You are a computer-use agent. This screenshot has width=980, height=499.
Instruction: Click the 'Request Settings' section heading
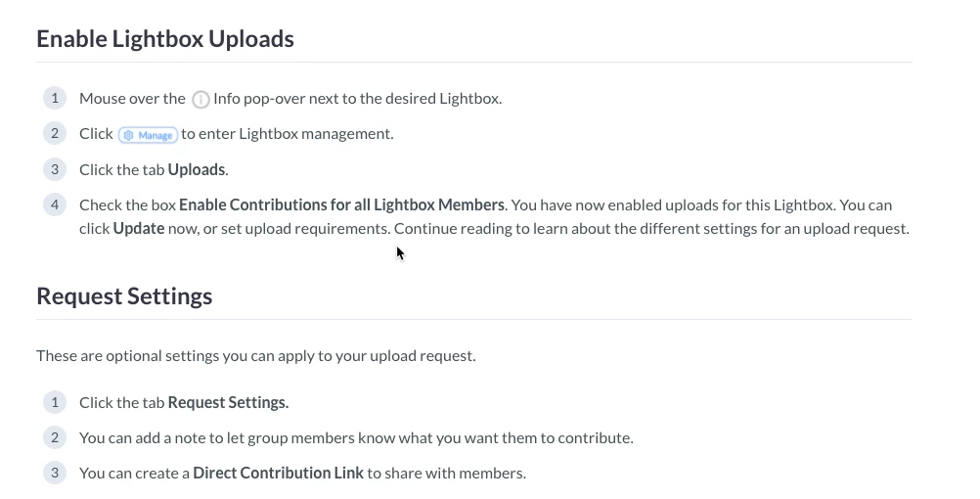[x=124, y=296]
